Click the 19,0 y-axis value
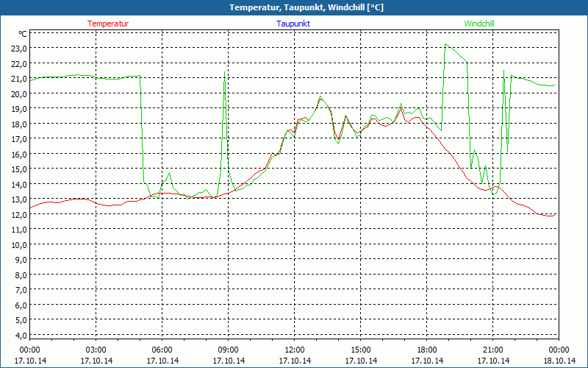Viewport: 588px width, 368px height. click(x=20, y=108)
